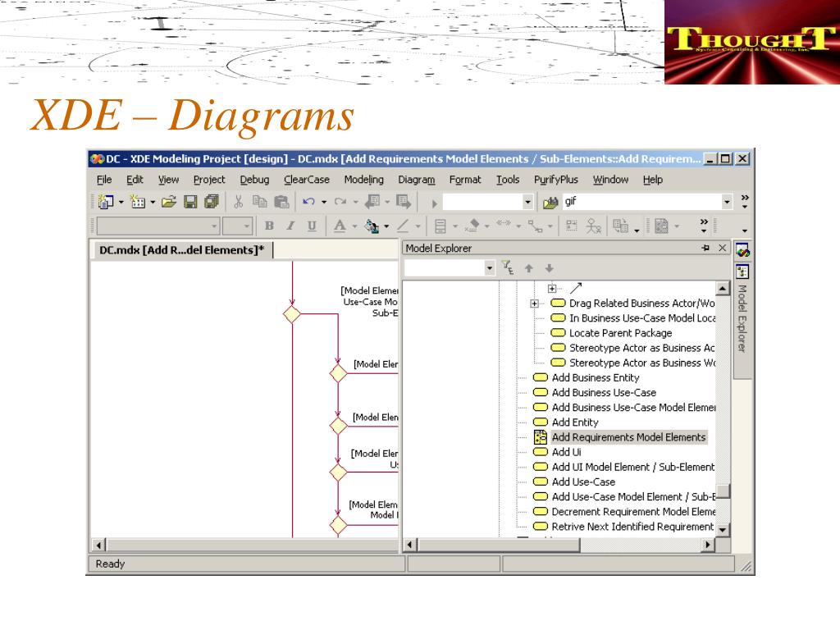Click the diagram pane horizontal scroll left arrow
The width and height of the screenshot is (840, 630).
[x=98, y=546]
